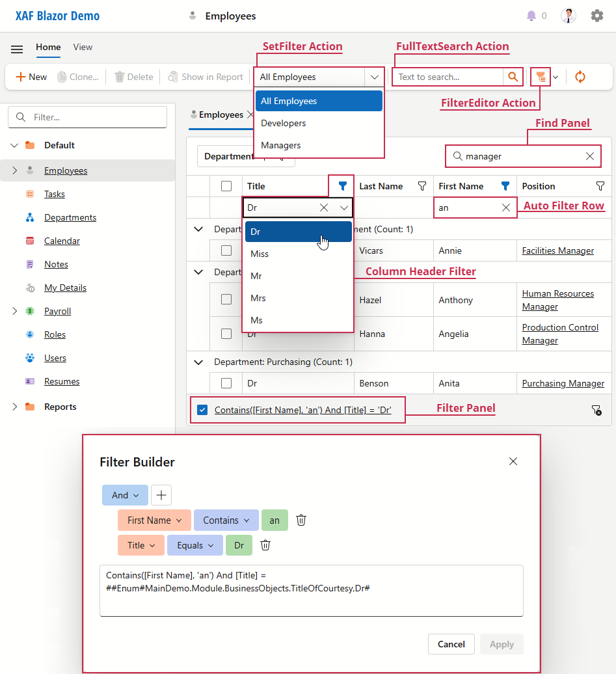Click the green 'Dr' value box
The height and width of the screenshot is (674, 616).
[x=239, y=545]
